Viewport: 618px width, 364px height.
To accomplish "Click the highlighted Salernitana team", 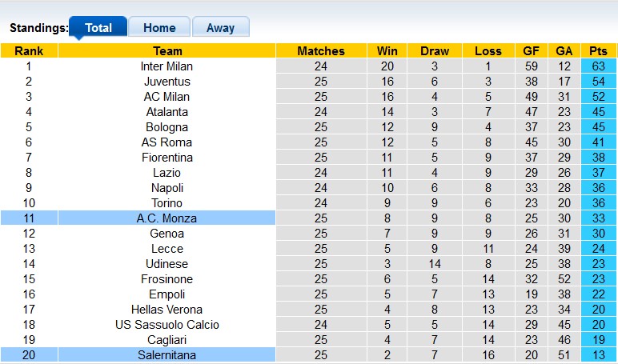I will point(167,355).
